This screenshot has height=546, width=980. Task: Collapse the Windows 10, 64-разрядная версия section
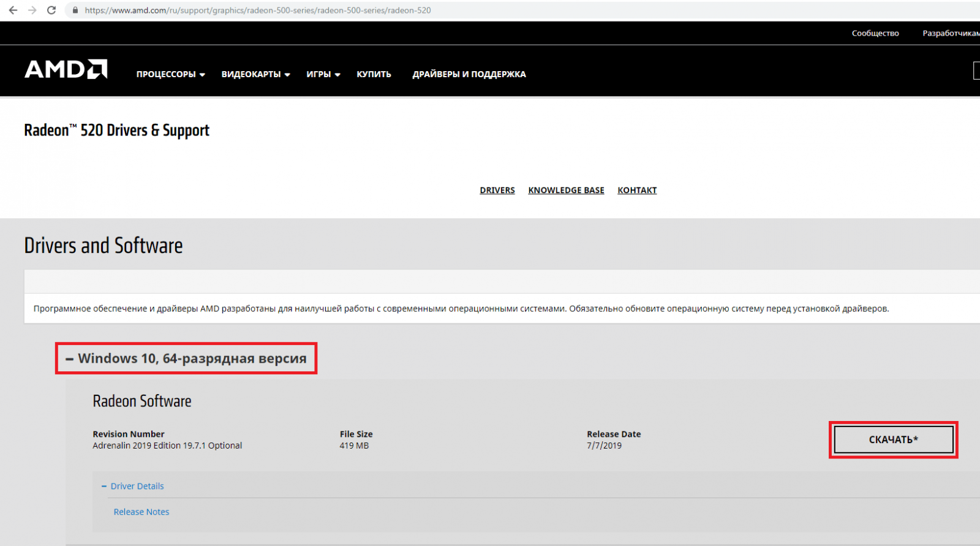[x=186, y=358]
